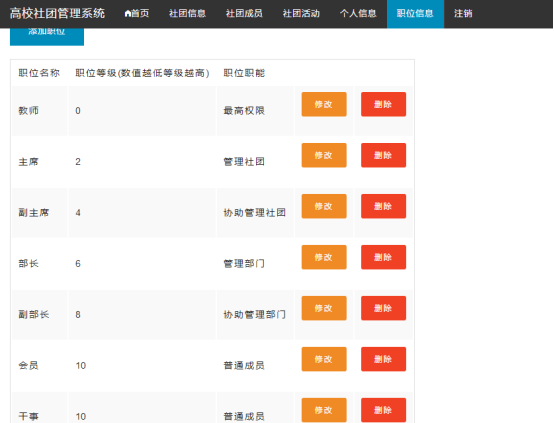Click 修改 for the 教师 row
This screenshot has width=554, height=423.
tap(324, 104)
